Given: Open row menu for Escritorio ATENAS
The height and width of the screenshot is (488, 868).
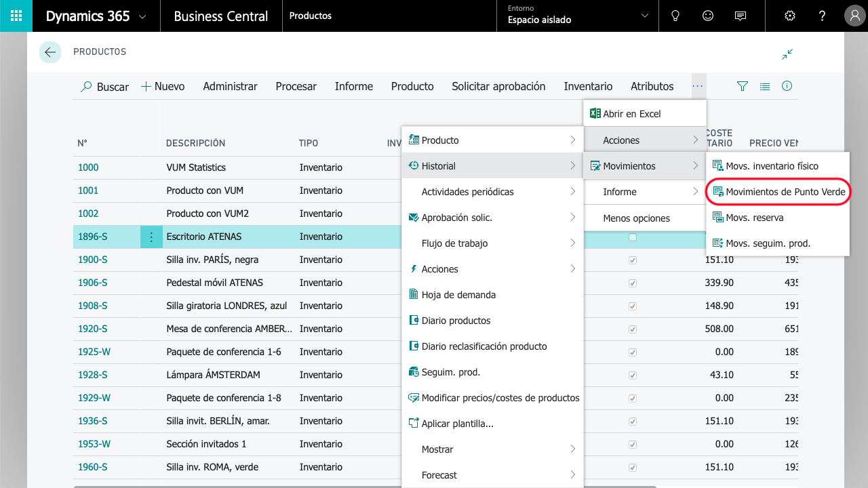Looking at the screenshot, I should (x=151, y=237).
